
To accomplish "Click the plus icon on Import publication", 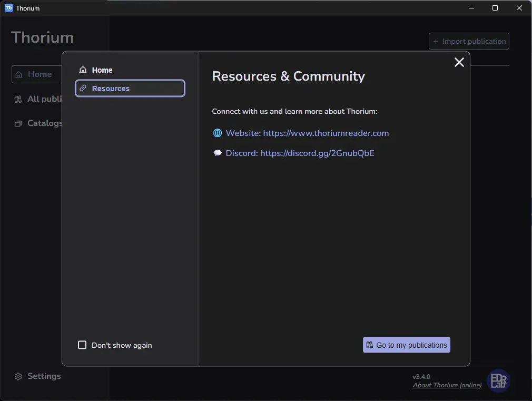I will point(436,42).
